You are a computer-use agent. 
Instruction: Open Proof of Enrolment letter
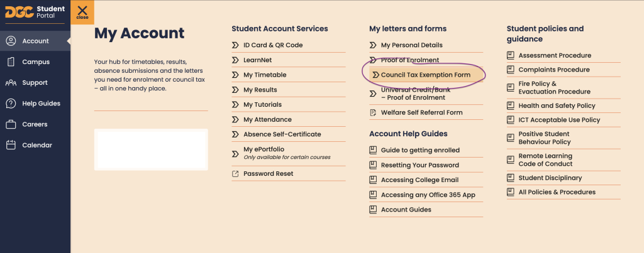point(410,60)
